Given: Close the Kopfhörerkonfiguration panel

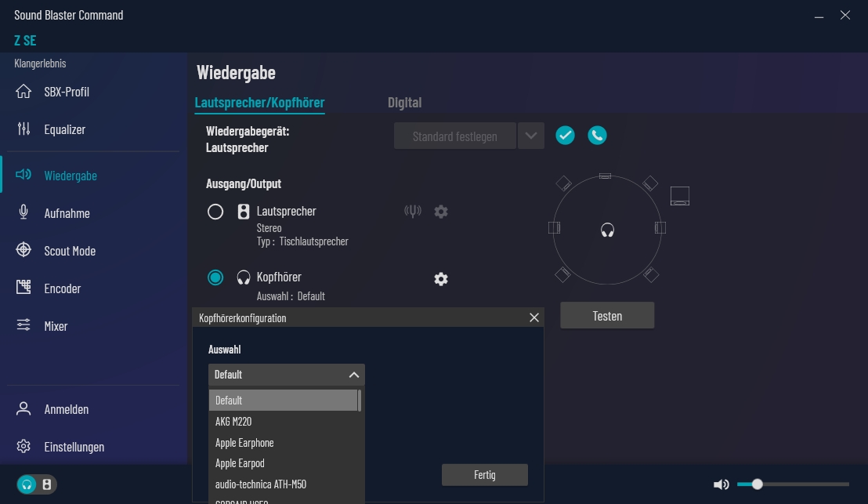Looking at the screenshot, I should tap(534, 317).
